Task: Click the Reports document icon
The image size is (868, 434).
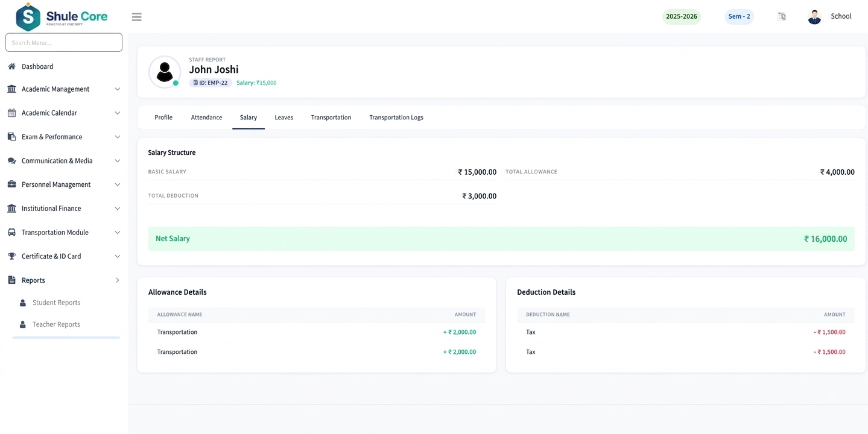Action: (x=11, y=280)
